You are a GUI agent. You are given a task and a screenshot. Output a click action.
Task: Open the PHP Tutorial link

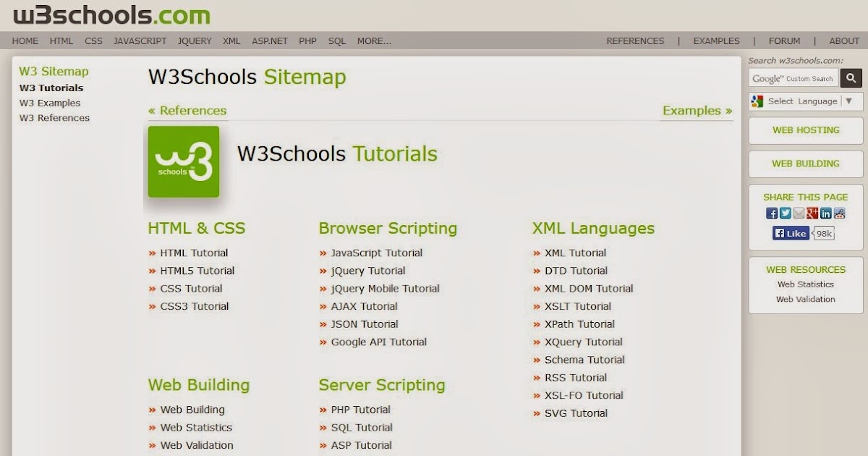[x=361, y=410]
